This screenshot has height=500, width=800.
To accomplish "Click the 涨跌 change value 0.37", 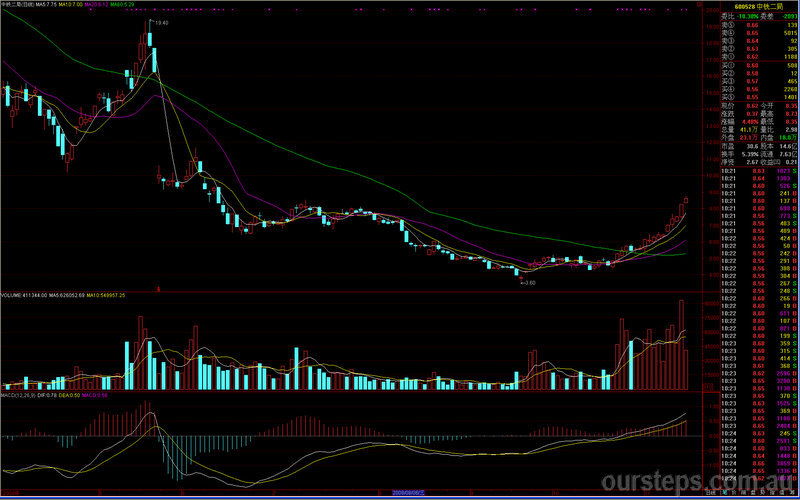I will pyautogui.click(x=753, y=114).
